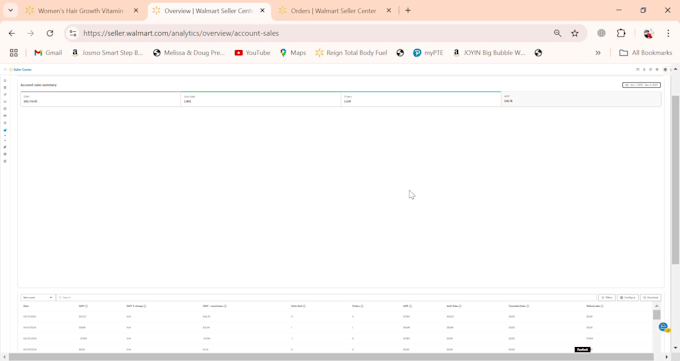This screenshot has width=680, height=361.
Task: Open a new browser tab
Action: [x=408, y=10]
